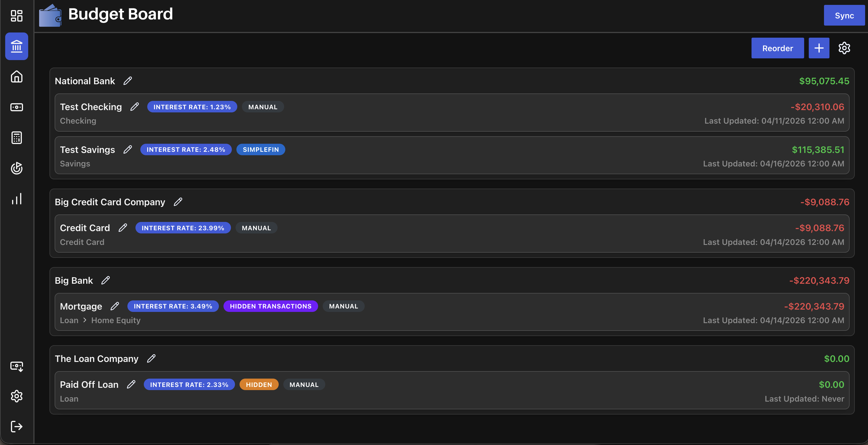This screenshot has width=868, height=445.
Task: Click Manual badge on Credit Card row
Action: coord(256,228)
